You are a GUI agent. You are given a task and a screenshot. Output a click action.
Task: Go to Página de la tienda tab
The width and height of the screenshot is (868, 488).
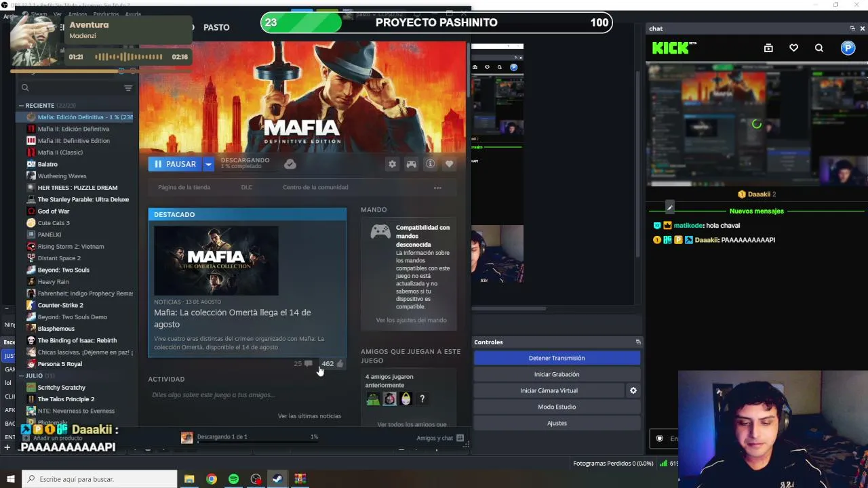coord(184,188)
